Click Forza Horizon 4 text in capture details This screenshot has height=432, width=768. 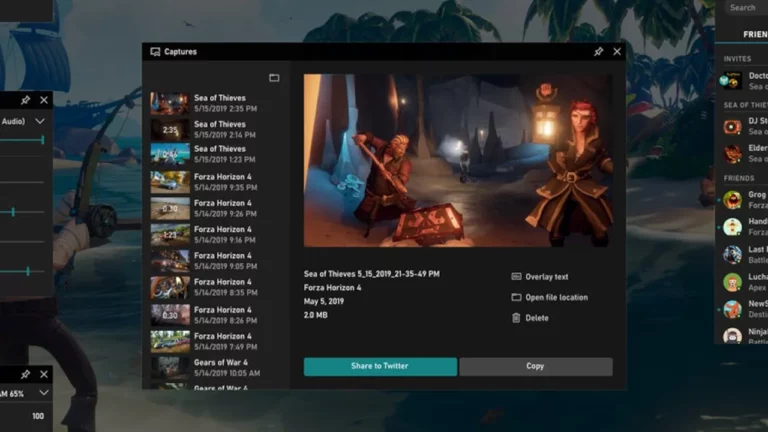tap(333, 288)
